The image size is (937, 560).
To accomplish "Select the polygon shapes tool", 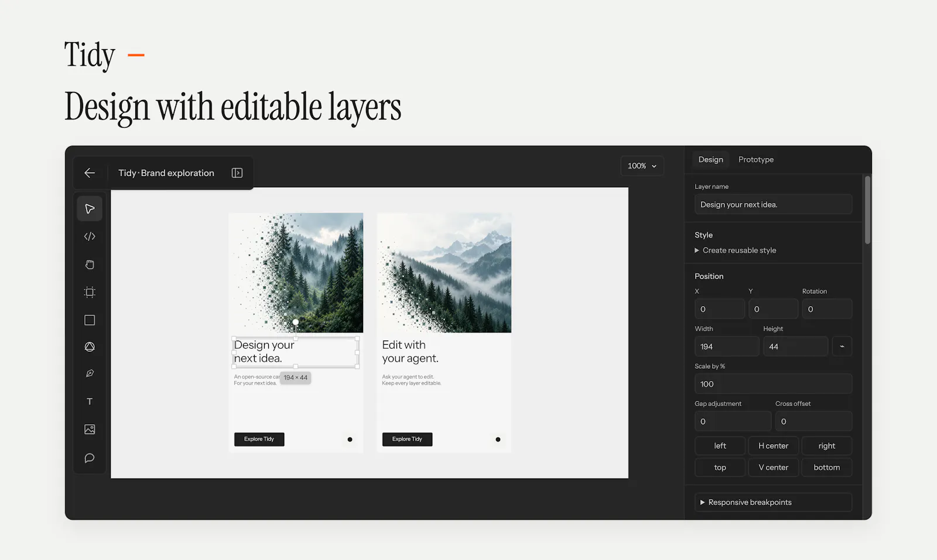I will pos(90,347).
